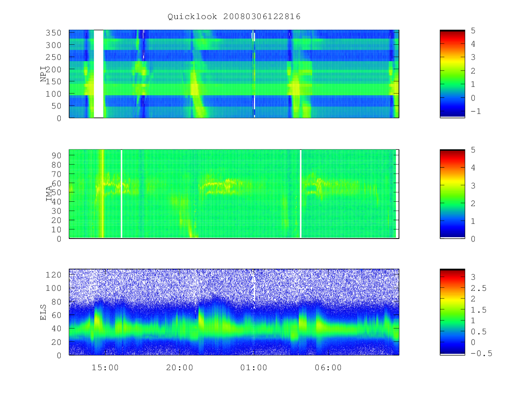This screenshot has height=399, width=532.
Task: Click the white data gap in NPI plot
Action: pos(98,74)
